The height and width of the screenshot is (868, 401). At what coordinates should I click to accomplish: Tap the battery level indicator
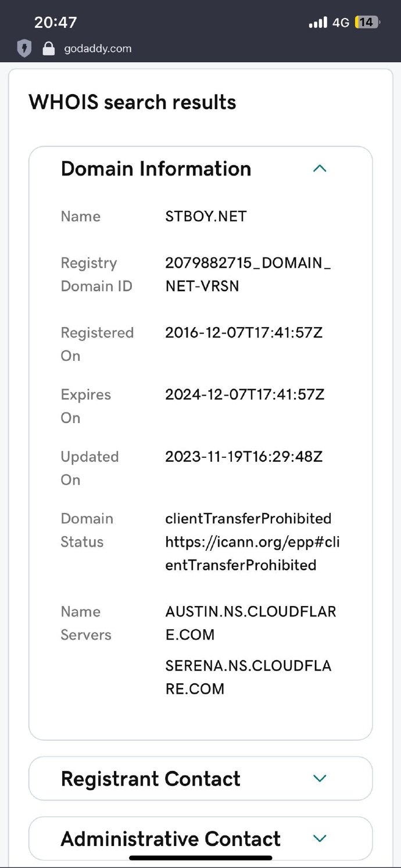[367, 23]
